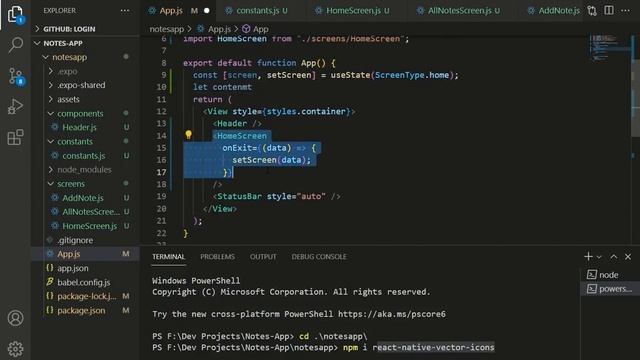Switch to the AllNotesScreen.js editor tab

click(460, 11)
